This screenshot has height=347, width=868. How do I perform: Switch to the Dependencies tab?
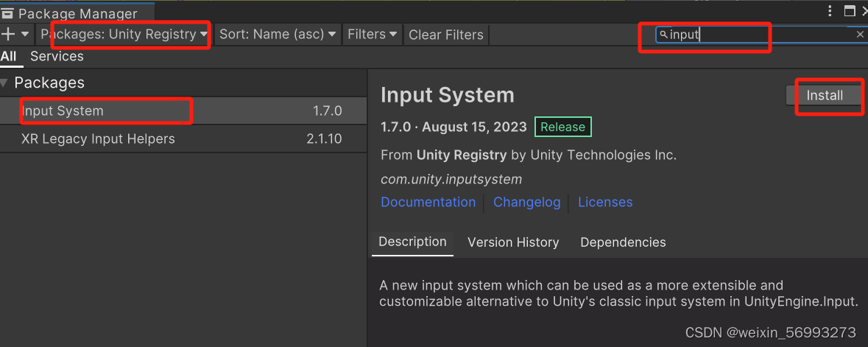623,242
